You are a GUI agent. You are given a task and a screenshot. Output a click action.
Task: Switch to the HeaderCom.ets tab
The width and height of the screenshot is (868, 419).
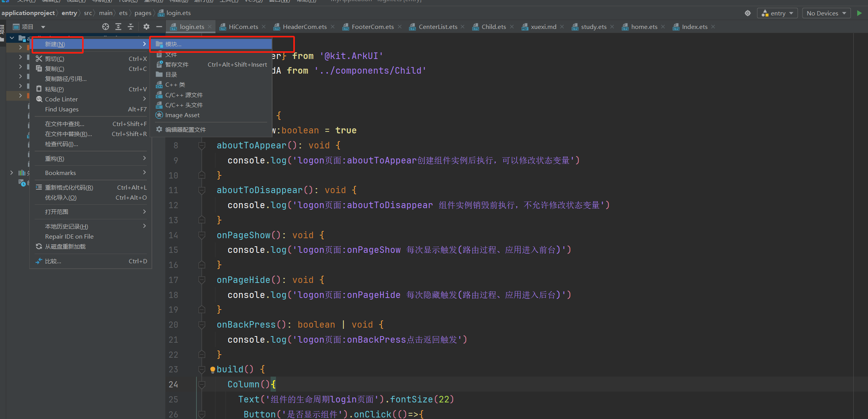point(304,27)
